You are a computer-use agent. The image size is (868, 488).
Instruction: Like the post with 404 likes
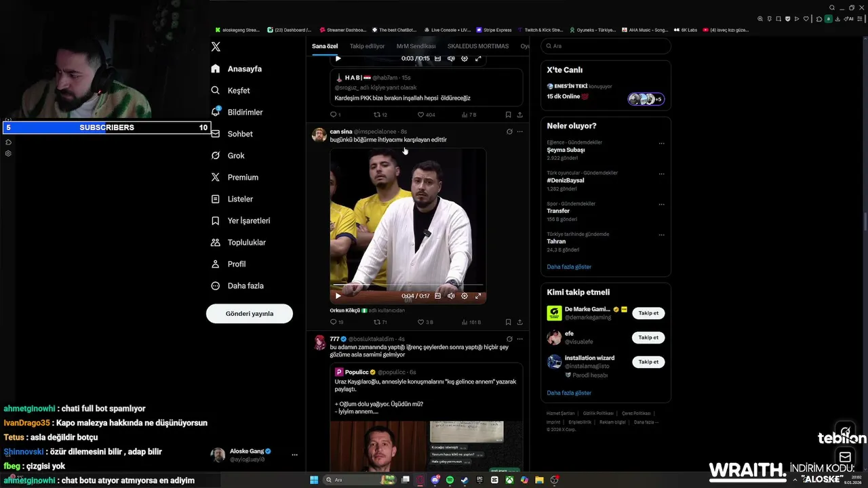pos(427,115)
